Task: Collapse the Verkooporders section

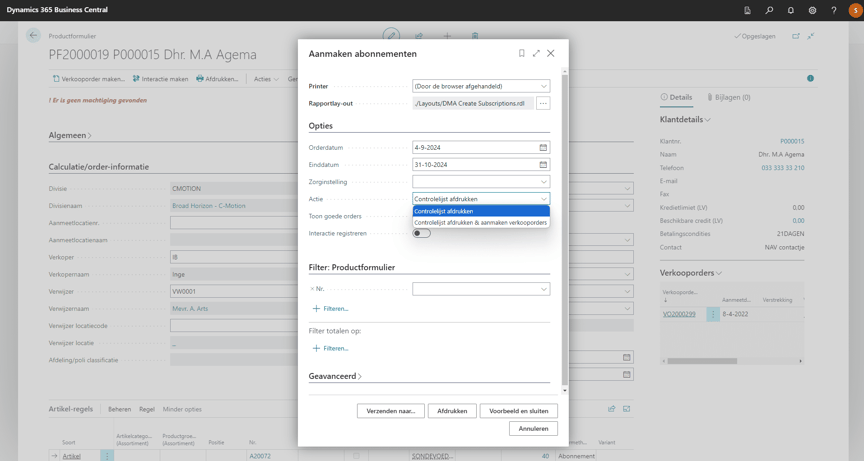Action: point(690,273)
